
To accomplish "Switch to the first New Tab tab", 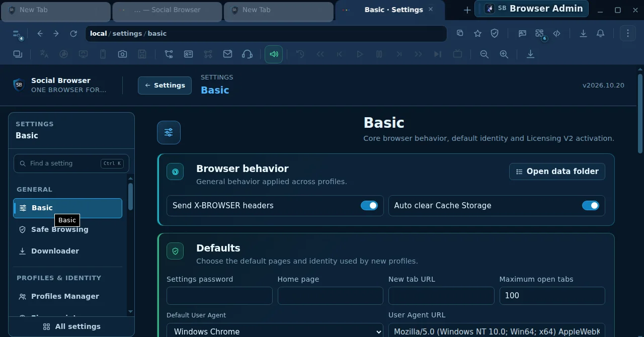I will point(56,12).
